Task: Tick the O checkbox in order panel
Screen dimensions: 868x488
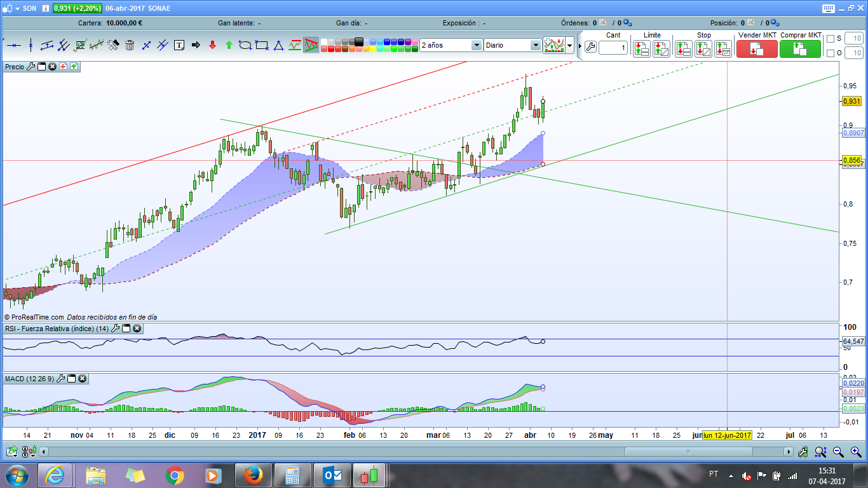Action: pos(831,53)
